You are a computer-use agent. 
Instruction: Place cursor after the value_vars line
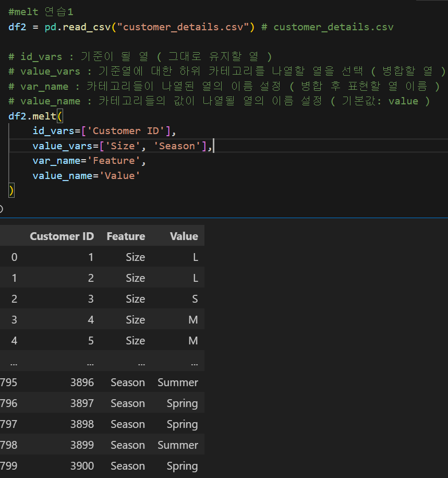[x=213, y=146]
